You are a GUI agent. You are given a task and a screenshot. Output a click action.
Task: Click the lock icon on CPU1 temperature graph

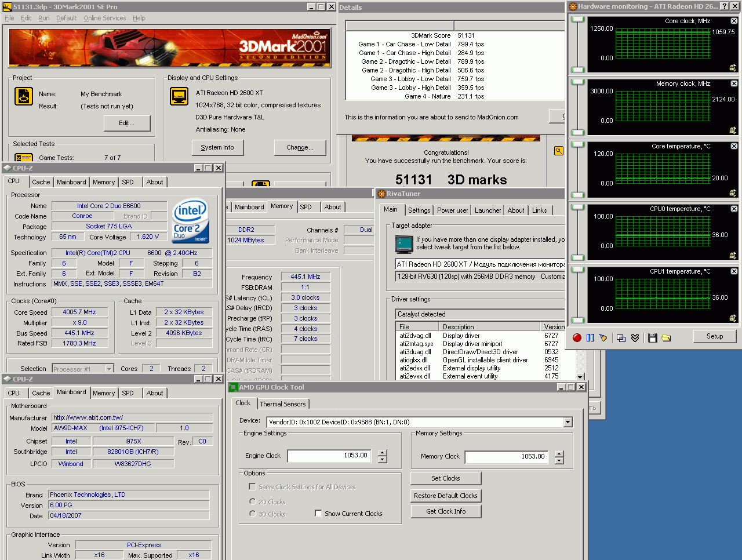[733, 318]
